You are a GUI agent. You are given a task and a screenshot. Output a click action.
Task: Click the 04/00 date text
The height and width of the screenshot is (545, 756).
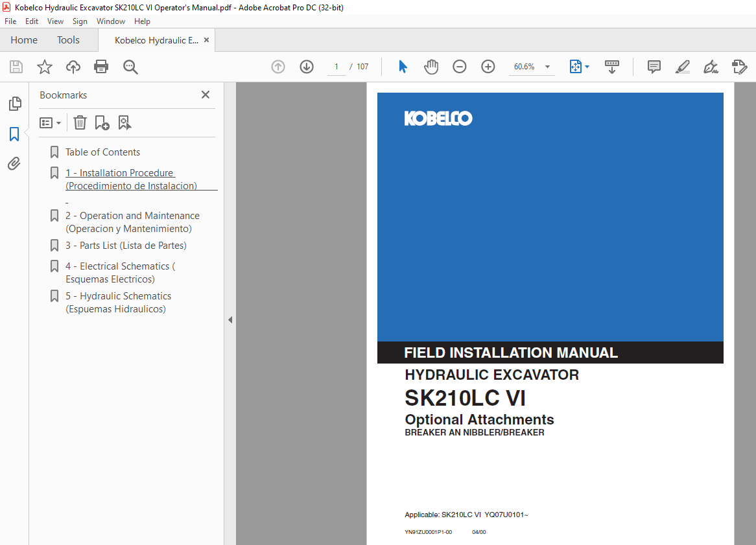478,532
